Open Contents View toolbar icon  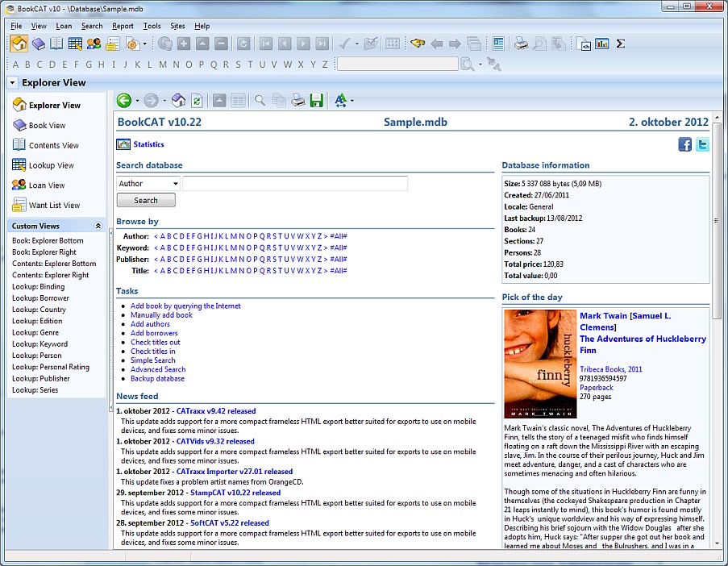[56, 44]
